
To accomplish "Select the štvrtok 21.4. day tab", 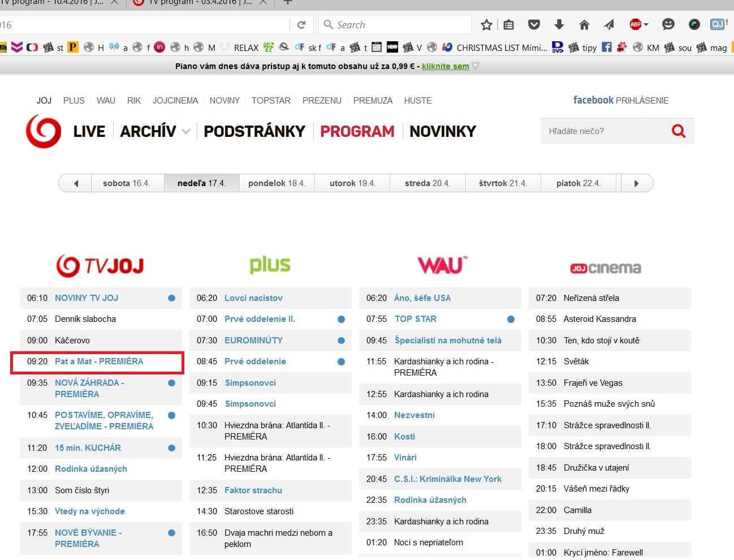I will [503, 183].
